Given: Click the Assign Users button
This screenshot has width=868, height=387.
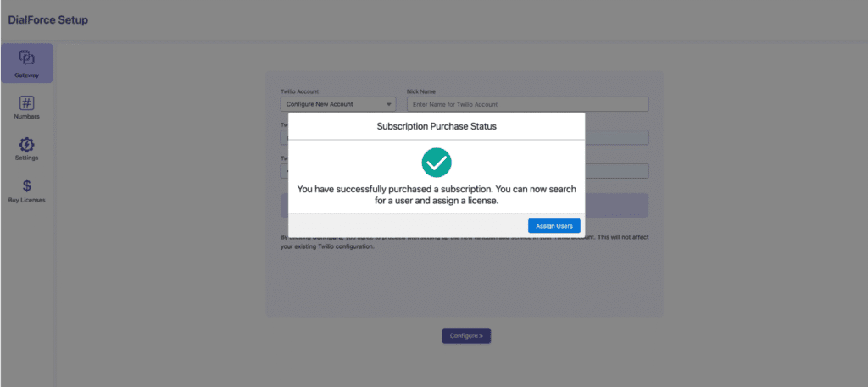Looking at the screenshot, I should pyautogui.click(x=554, y=225).
